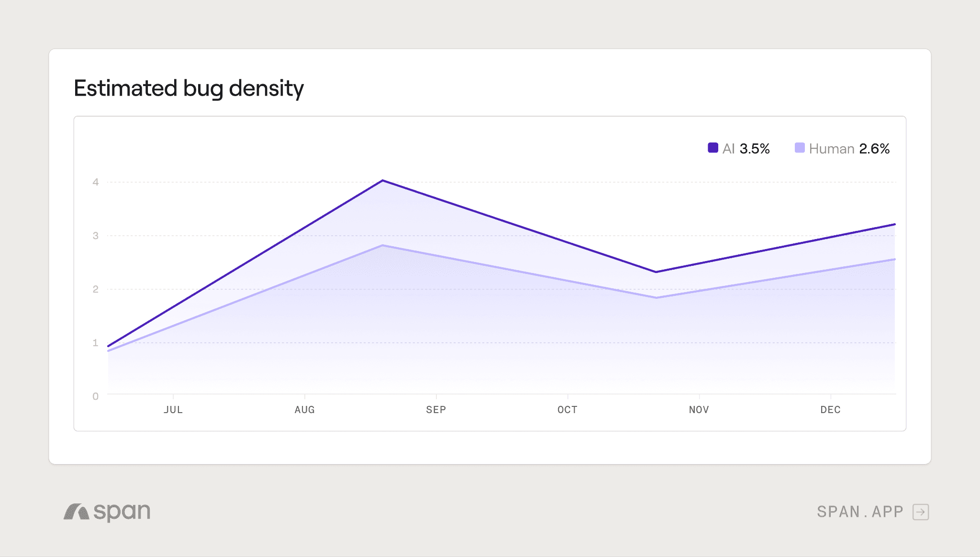Click the Human legend color swatch
This screenshot has width=980, height=557.
(x=799, y=148)
